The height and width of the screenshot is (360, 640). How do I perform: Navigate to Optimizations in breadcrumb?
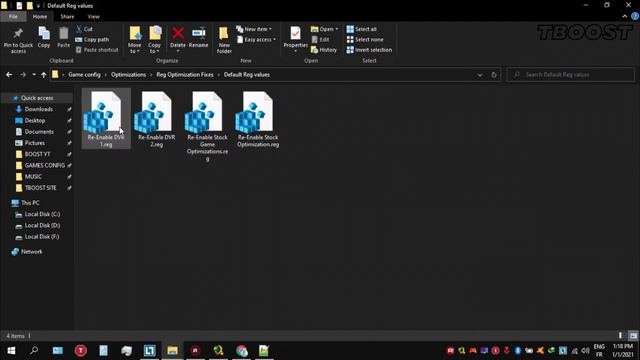[128, 75]
